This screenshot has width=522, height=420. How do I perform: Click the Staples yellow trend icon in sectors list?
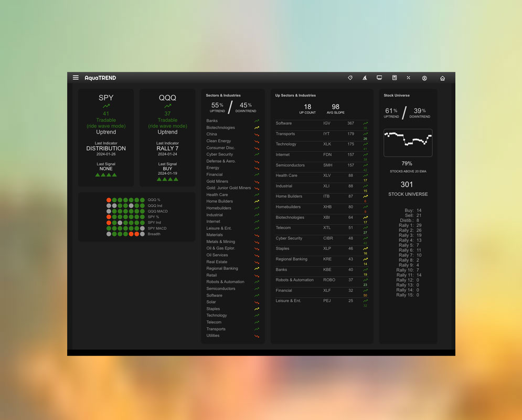point(257,309)
